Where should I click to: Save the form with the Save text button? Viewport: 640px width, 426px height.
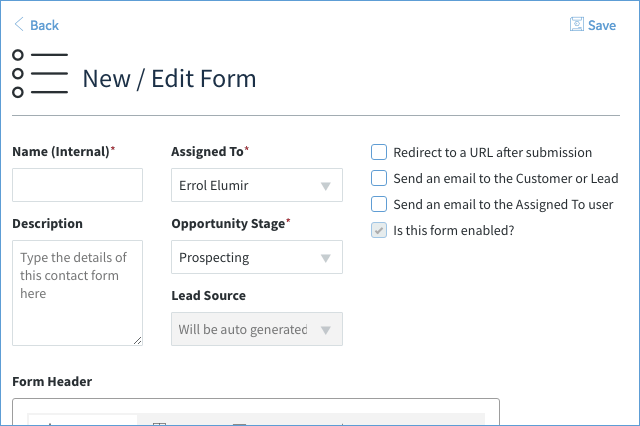click(602, 25)
